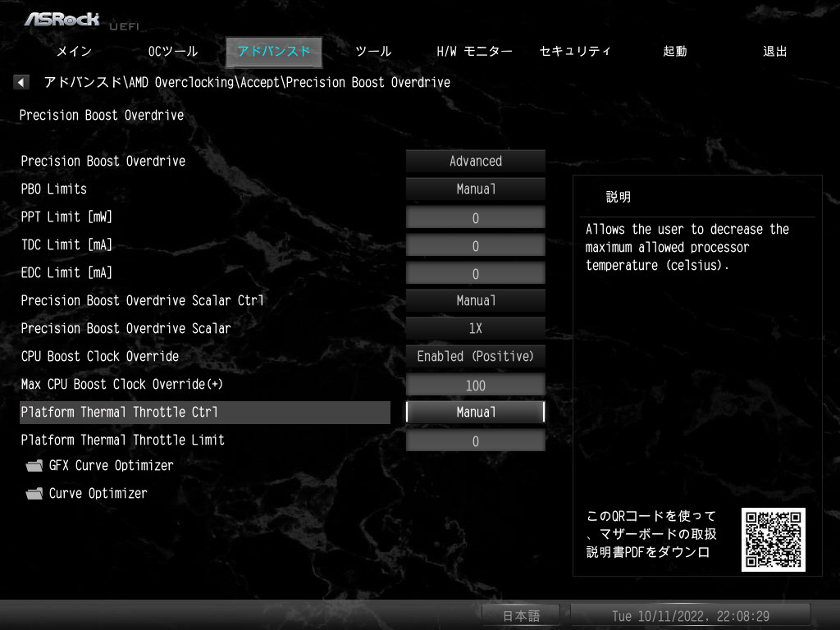This screenshot has height=630, width=840.
Task: Change PBO Limits Manual setting
Action: coord(475,189)
